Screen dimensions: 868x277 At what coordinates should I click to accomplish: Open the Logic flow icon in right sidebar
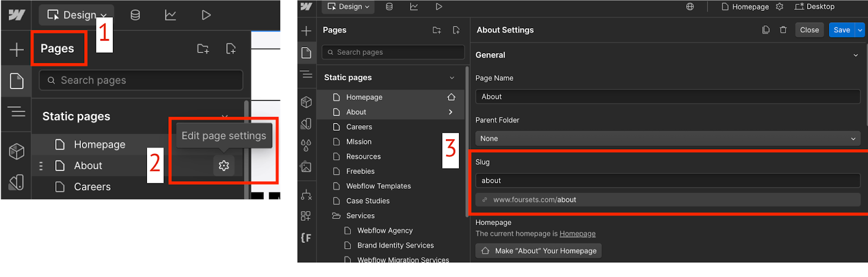pos(306,194)
